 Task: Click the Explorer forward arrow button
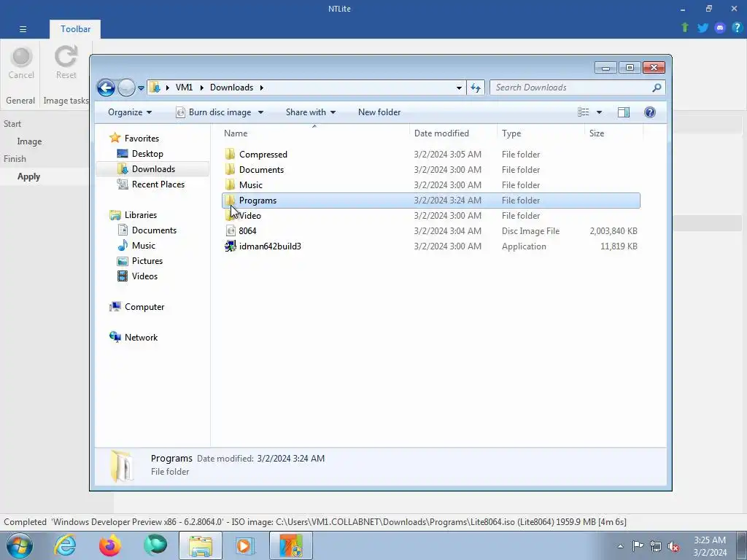[x=126, y=87]
